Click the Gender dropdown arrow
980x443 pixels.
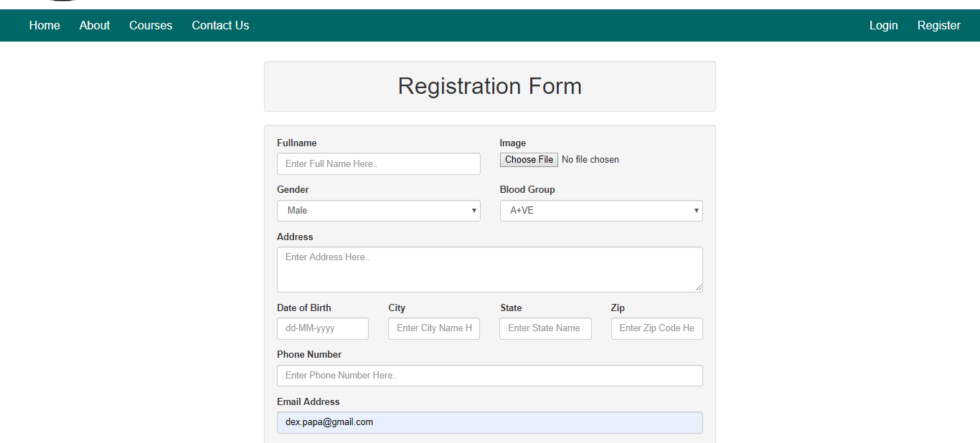coord(473,211)
